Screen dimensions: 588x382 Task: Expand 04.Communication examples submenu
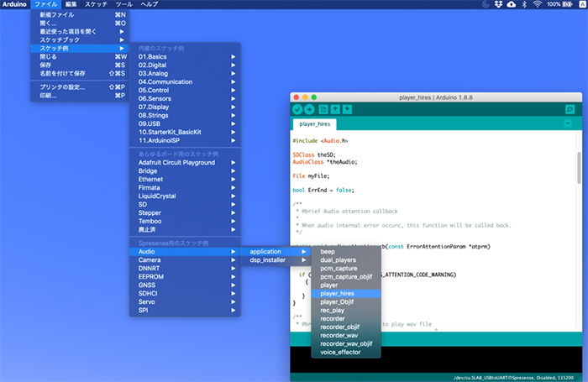click(x=186, y=81)
